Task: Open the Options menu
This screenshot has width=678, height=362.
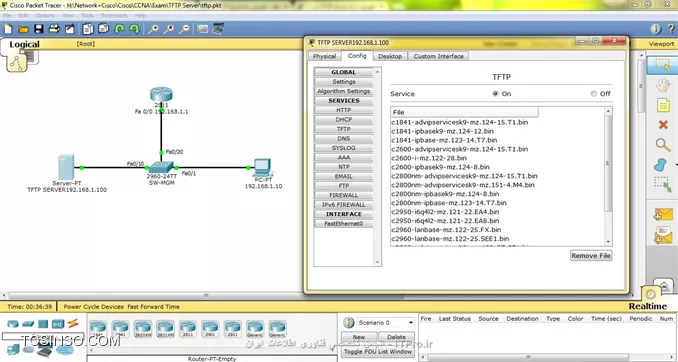Action: [45, 16]
